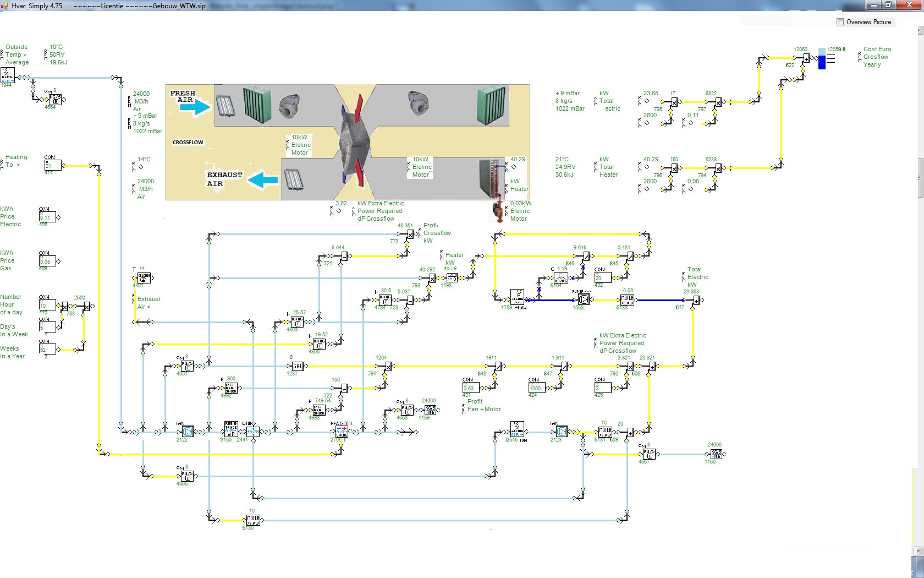Viewport: 924px width, 578px height.
Task: Click the KG/S mass flow meter 4664
Action: tap(55, 99)
